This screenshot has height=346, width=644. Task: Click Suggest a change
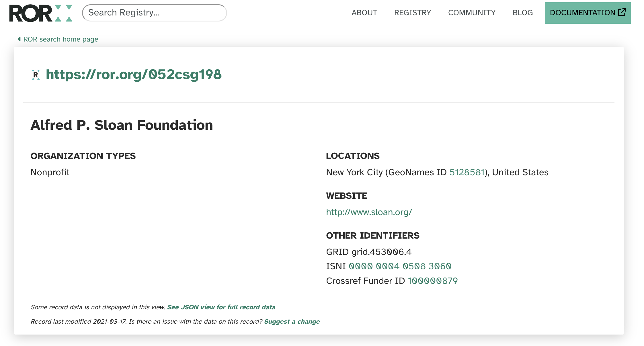click(x=292, y=321)
